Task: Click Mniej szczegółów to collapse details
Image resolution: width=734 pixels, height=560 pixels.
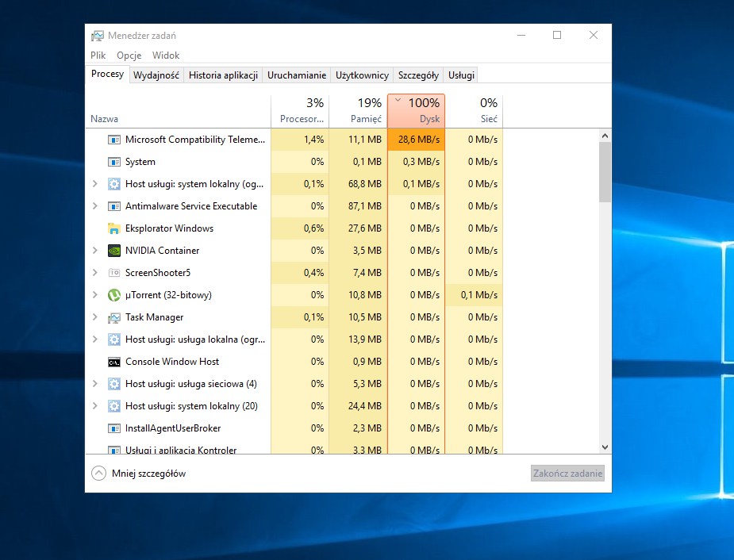Action: pyautogui.click(x=148, y=474)
